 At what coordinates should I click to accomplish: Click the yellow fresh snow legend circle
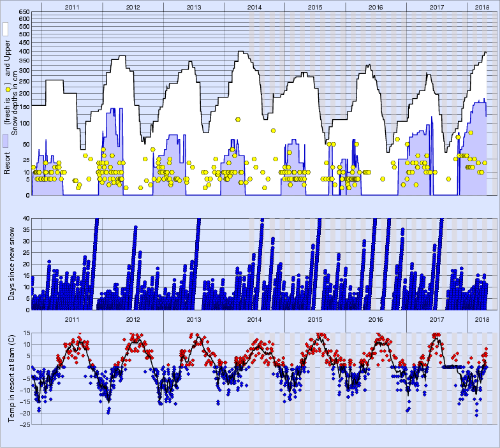(x=8, y=90)
